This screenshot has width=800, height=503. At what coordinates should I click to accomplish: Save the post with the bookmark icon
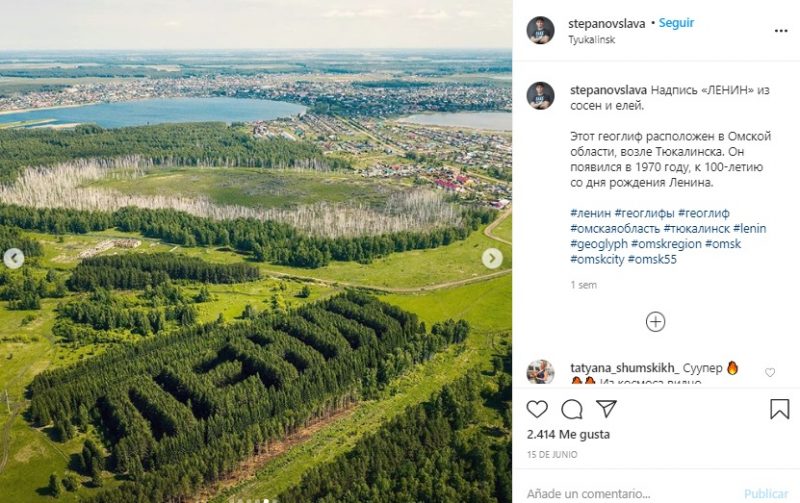click(779, 409)
